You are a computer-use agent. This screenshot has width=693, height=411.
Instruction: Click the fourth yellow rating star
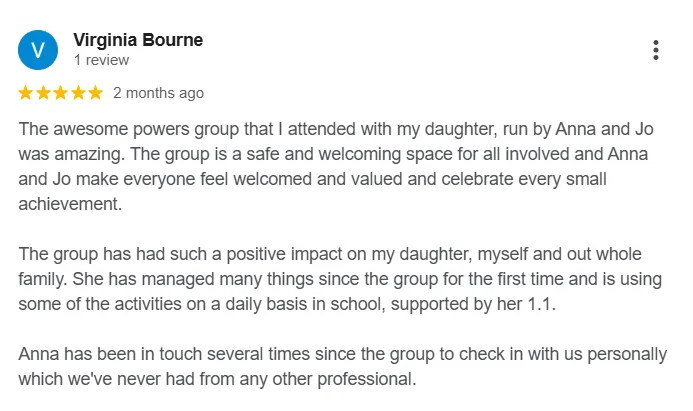pos(77,93)
